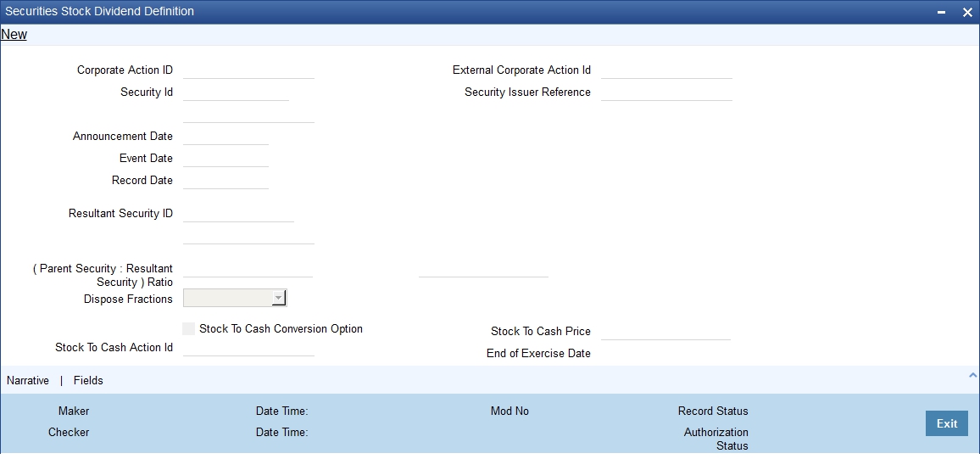Click the Exit button
This screenshot has height=459, width=980.
[946, 423]
